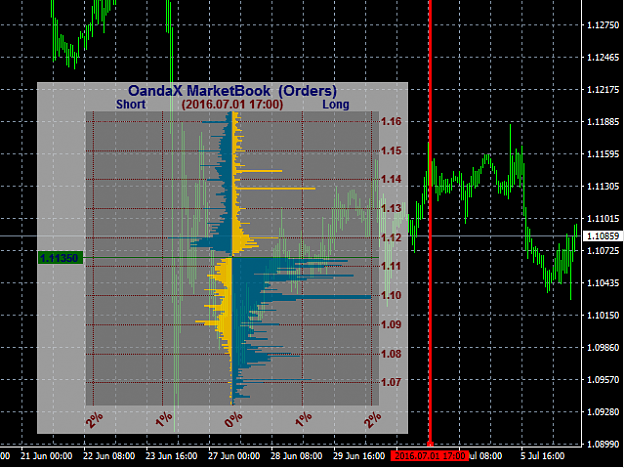Screen dimensions: 625x469
Task: Click the 23 Jun 16:00 time label
Action: click(171, 456)
